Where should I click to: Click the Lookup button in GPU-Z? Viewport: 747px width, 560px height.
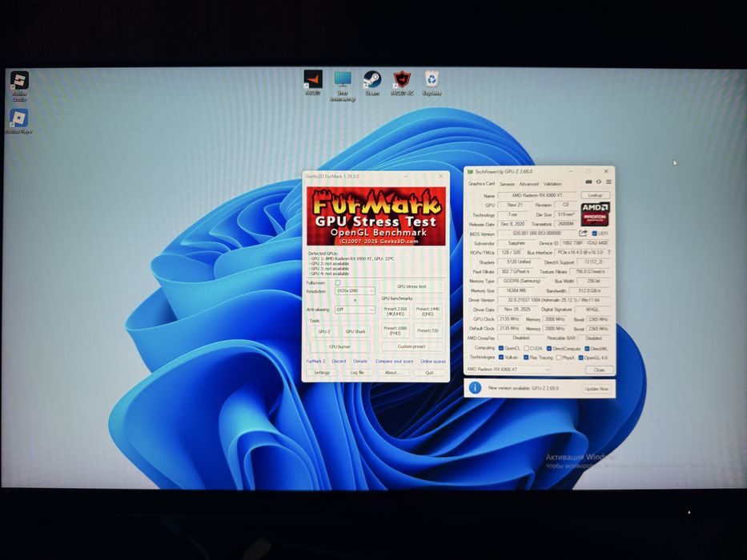click(595, 195)
